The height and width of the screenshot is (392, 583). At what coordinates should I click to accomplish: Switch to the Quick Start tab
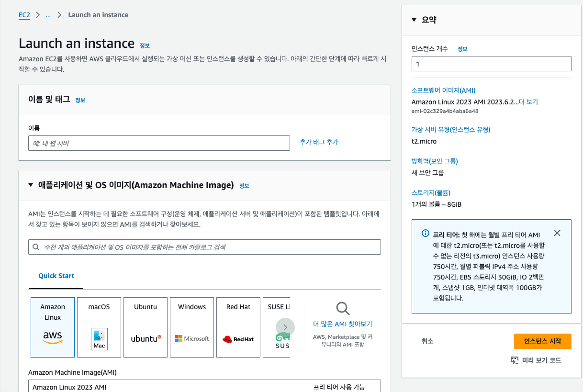click(56, 276)
